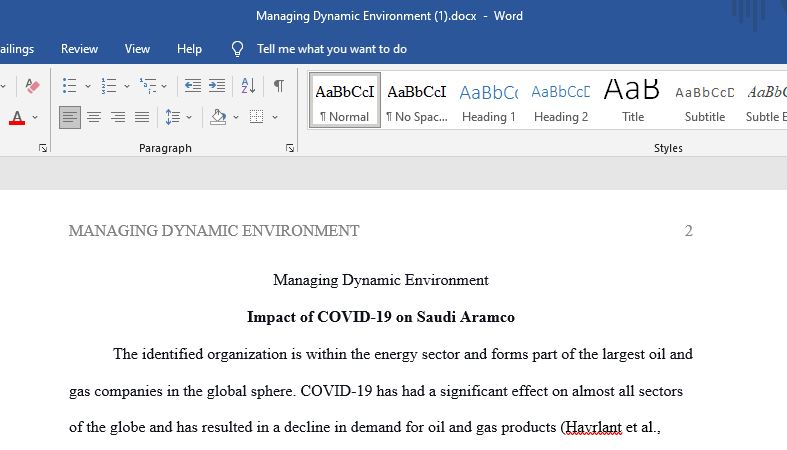Insert a Bullets list
The image size is (787, 450).
[70, 86]
